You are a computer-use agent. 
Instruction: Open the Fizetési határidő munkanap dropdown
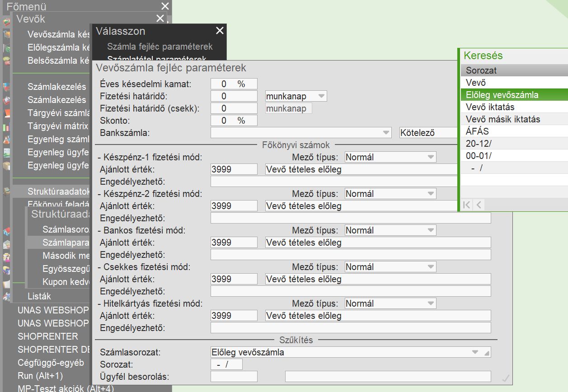(321, 96)
